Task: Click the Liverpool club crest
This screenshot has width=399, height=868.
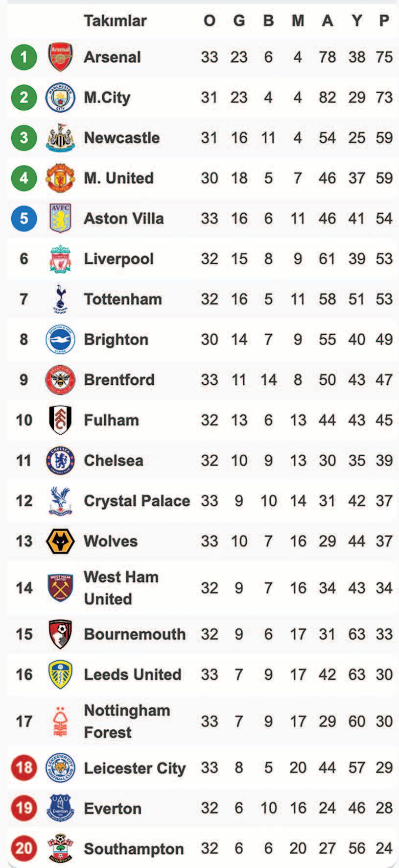Action: point(60,259)
